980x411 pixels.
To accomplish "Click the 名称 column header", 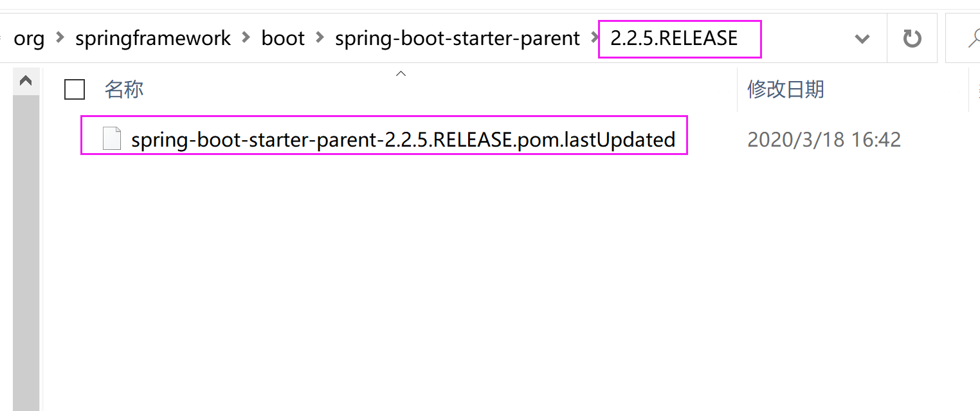I will point(123,89).
